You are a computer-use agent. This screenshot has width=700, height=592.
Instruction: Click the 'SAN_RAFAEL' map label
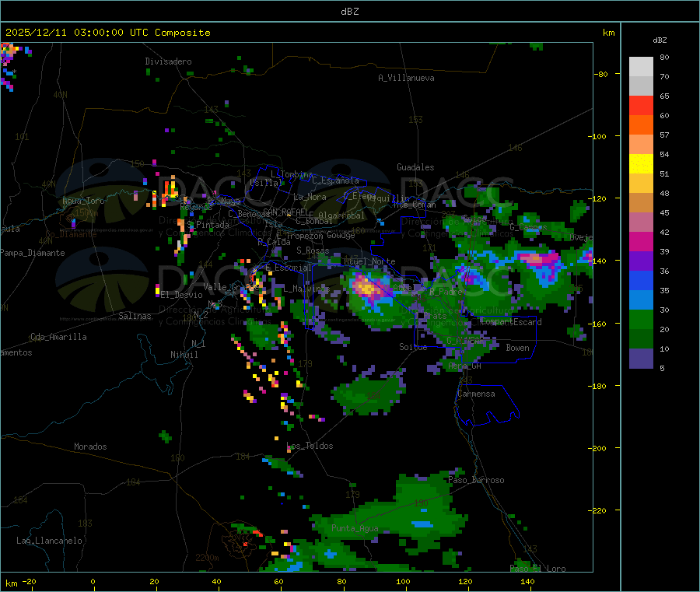pyautogui.click(x=286, y=212)
